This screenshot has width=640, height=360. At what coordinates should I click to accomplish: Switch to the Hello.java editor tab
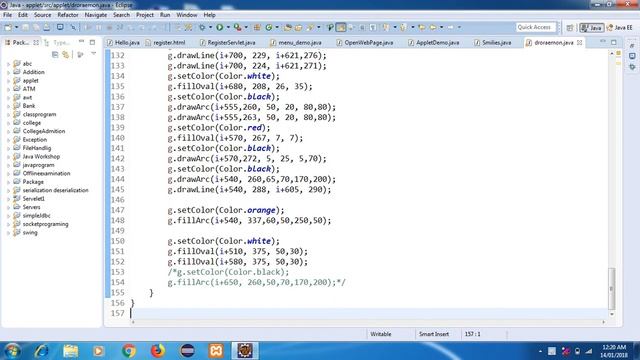point(123,42)
